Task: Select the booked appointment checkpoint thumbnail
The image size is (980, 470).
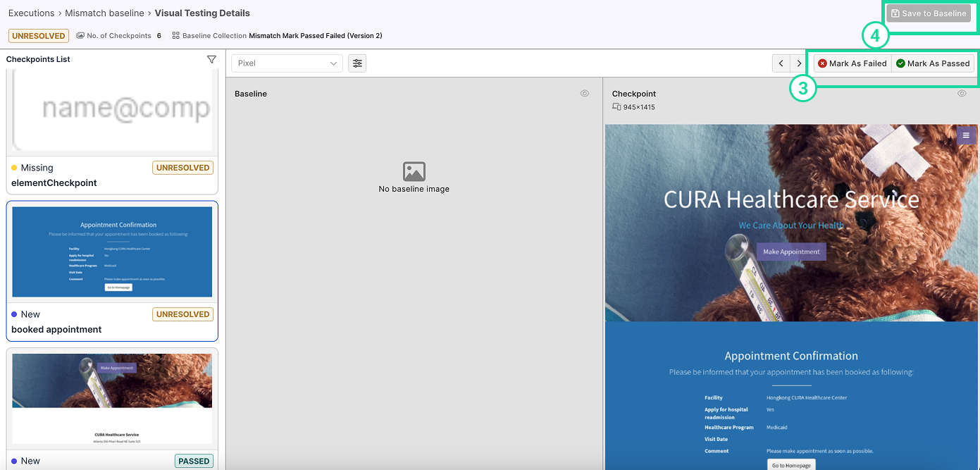Action: pyautogui.click(x=112, y=252)
